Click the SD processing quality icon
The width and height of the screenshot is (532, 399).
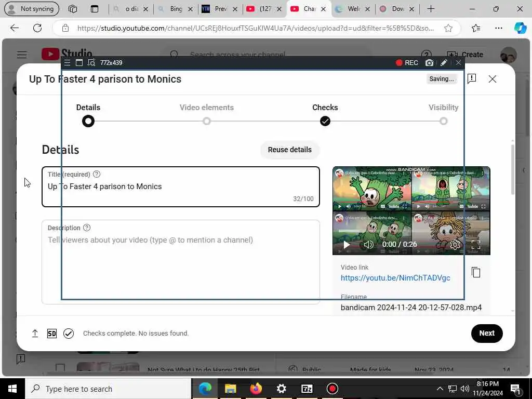click(x=52, y=334)
